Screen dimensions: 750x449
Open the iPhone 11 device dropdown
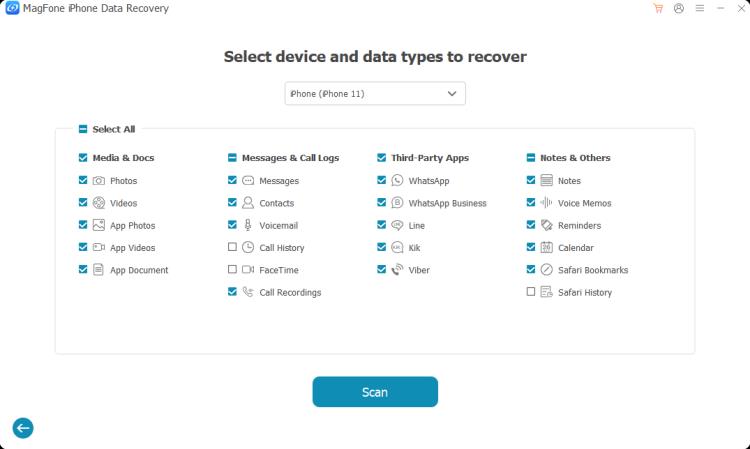click(375, 93)
